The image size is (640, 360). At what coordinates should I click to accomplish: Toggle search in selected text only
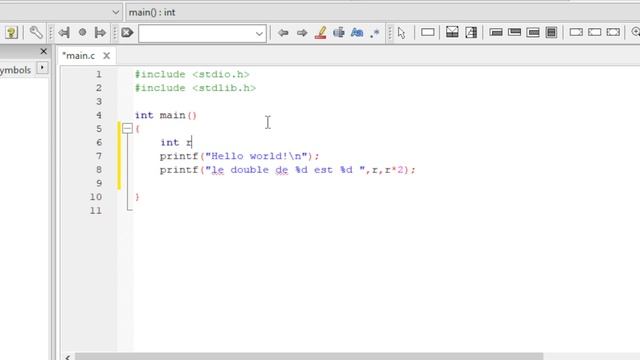pyautogui.click(x=339, y=33)
